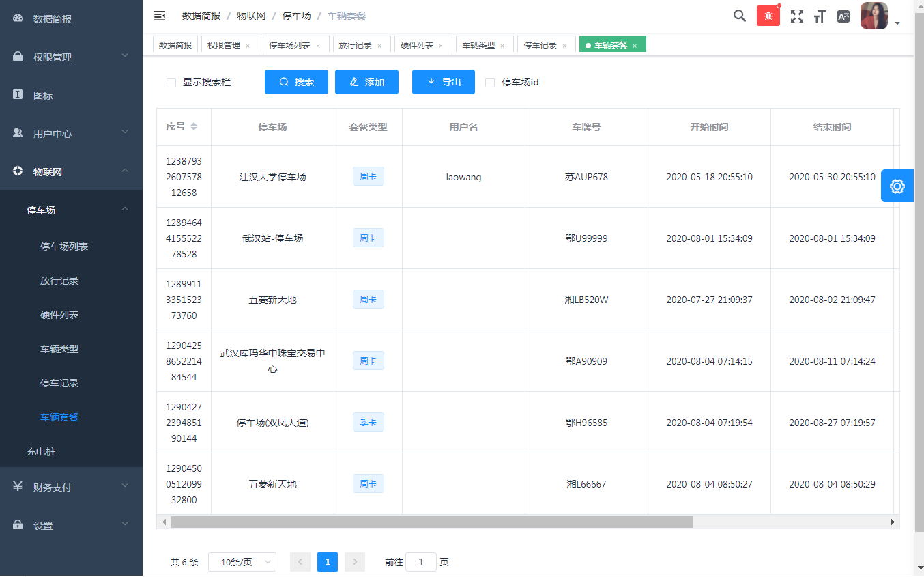
Task: Click the language translation icon
Action: (x=843, y=16)
